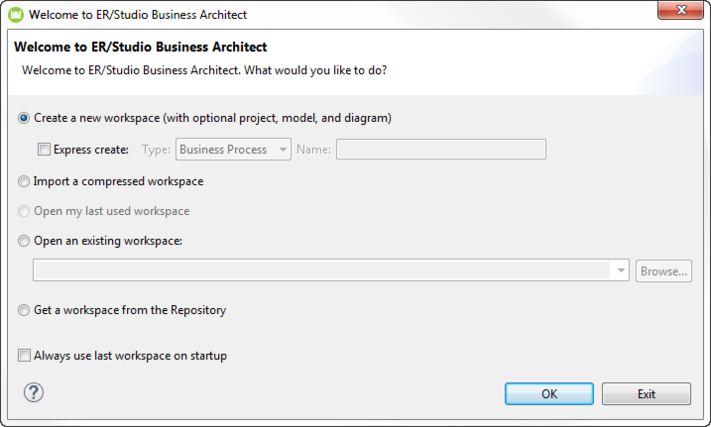
Task: Choose Import a compressed workspace option
Action: [x=24, y=182]
